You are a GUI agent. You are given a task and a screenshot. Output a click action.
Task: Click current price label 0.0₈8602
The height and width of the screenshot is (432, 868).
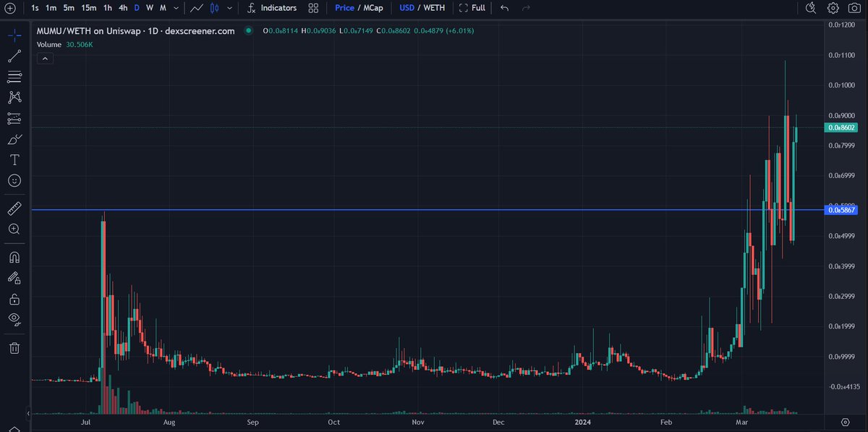(x=841, y=127)
